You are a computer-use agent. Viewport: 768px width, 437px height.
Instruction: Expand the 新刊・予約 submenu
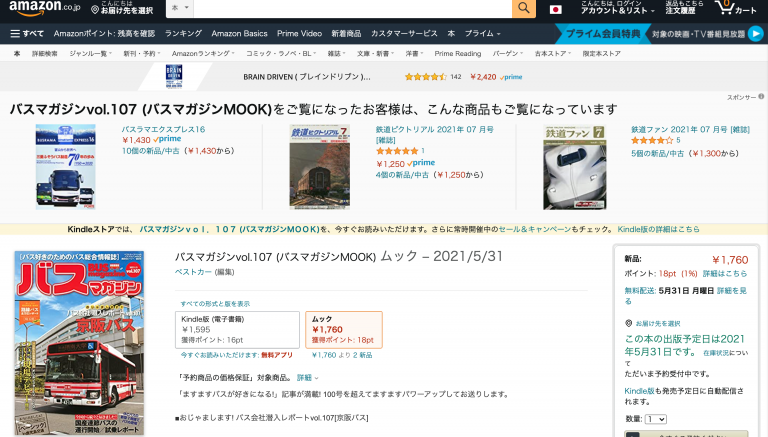[142, 53]
